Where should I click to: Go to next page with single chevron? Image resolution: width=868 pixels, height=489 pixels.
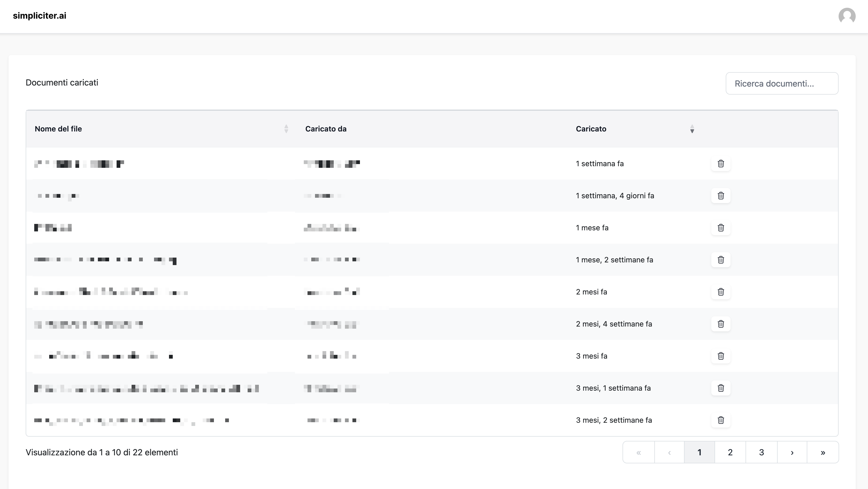pos(792,452)
